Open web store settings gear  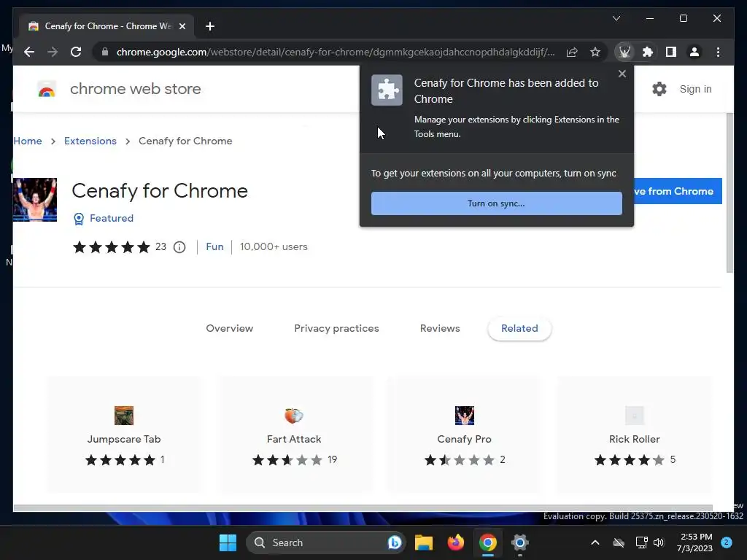tap(659, 89)
